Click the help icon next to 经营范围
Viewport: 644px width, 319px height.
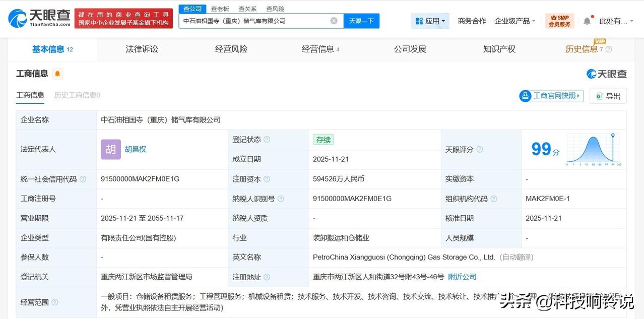tap(55, 302)
